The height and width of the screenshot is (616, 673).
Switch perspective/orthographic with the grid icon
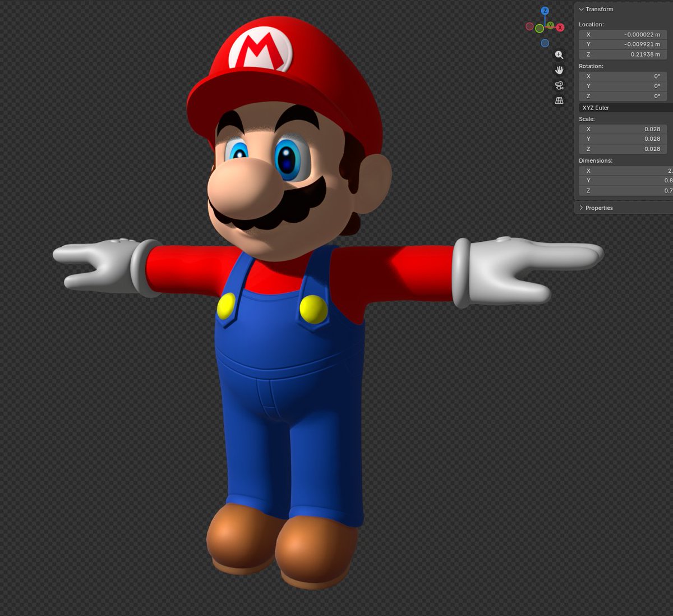559,100
